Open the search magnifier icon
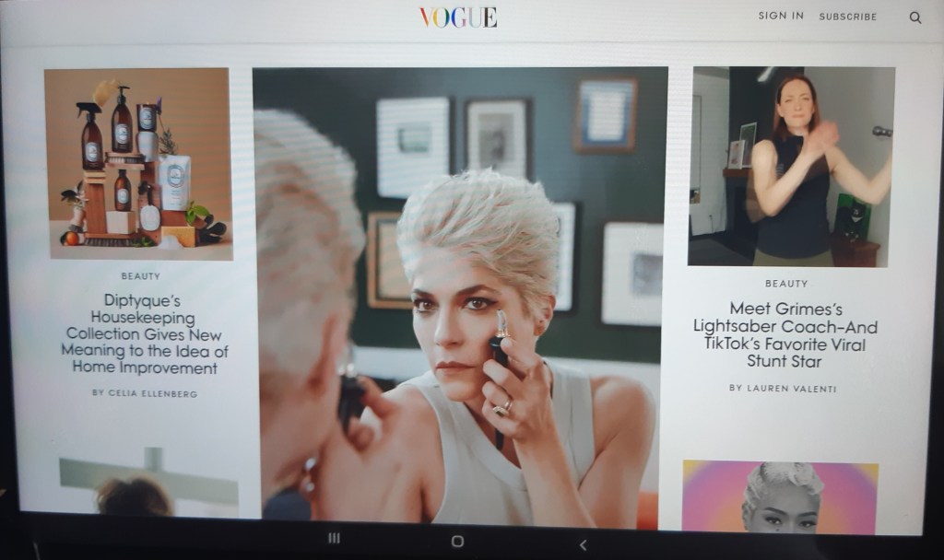The width and height of the screenshot is (944, 560). click(914, 17)
